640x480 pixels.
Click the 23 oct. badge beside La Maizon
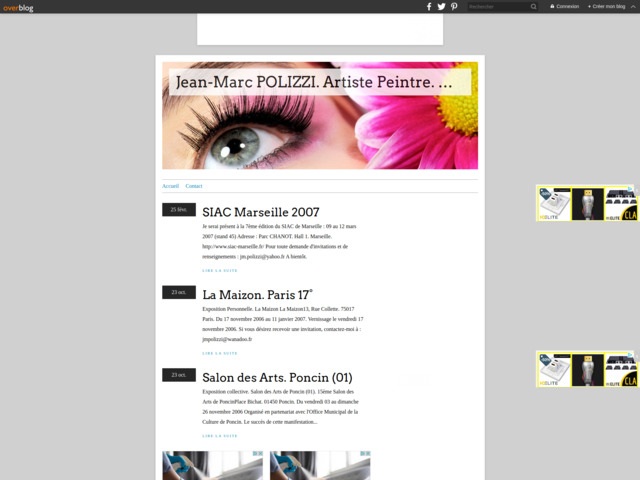click(179, 292)
